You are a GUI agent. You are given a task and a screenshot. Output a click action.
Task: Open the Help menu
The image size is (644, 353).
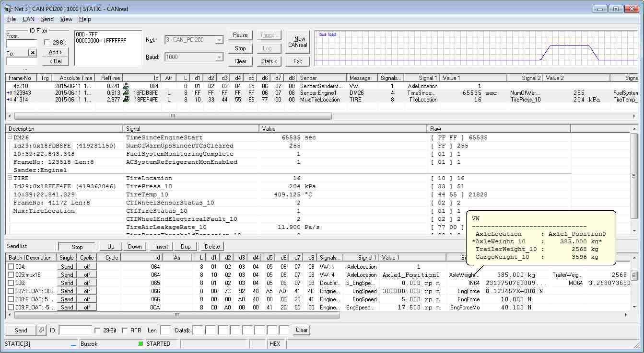pyautogui.click(x=85, y=19)
